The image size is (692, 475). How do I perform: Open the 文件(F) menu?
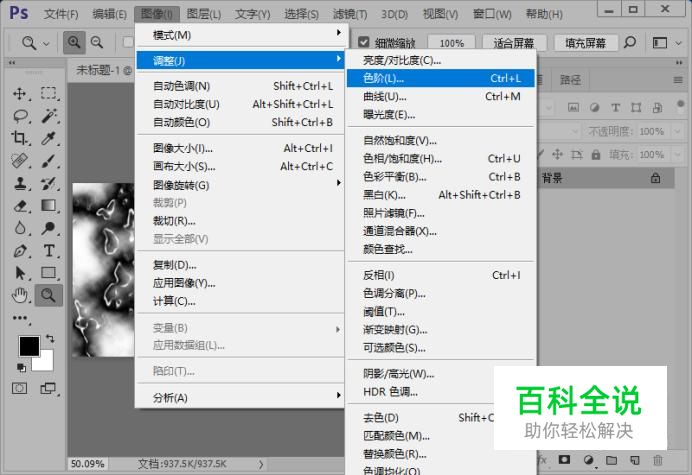(61, 14)
